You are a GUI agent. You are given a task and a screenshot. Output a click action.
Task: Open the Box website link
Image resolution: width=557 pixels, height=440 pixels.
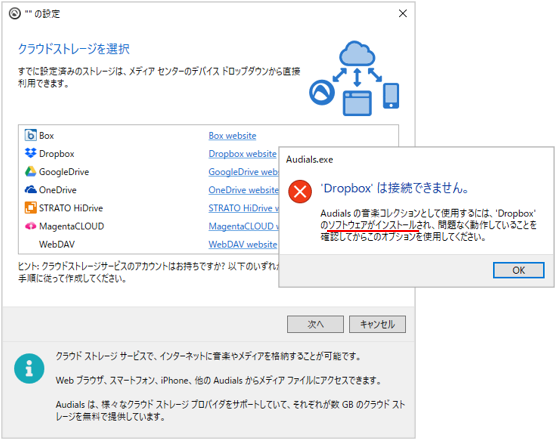tap(232, 136)
